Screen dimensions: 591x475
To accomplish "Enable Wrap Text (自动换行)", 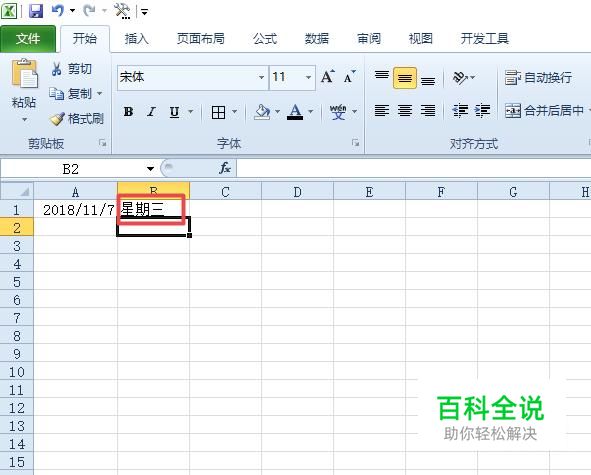I will click(538, 78).
